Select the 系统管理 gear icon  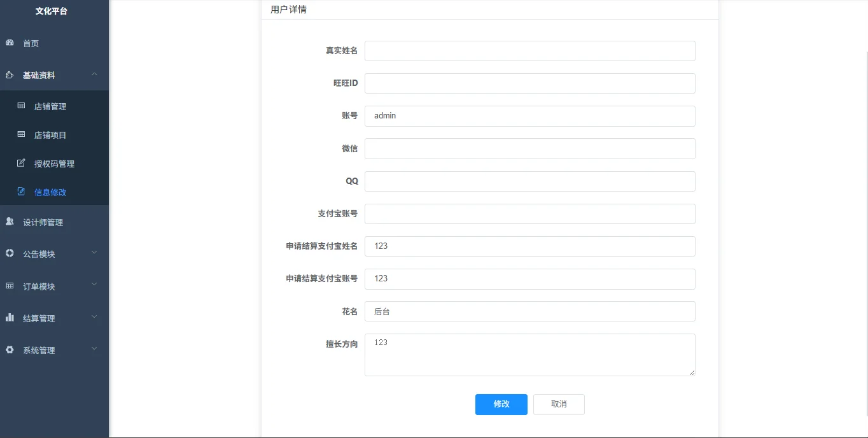[9, 350]
